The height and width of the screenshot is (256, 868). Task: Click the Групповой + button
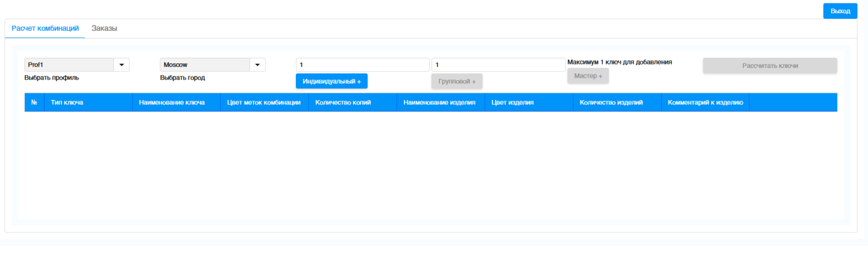(x=457, y=81)
